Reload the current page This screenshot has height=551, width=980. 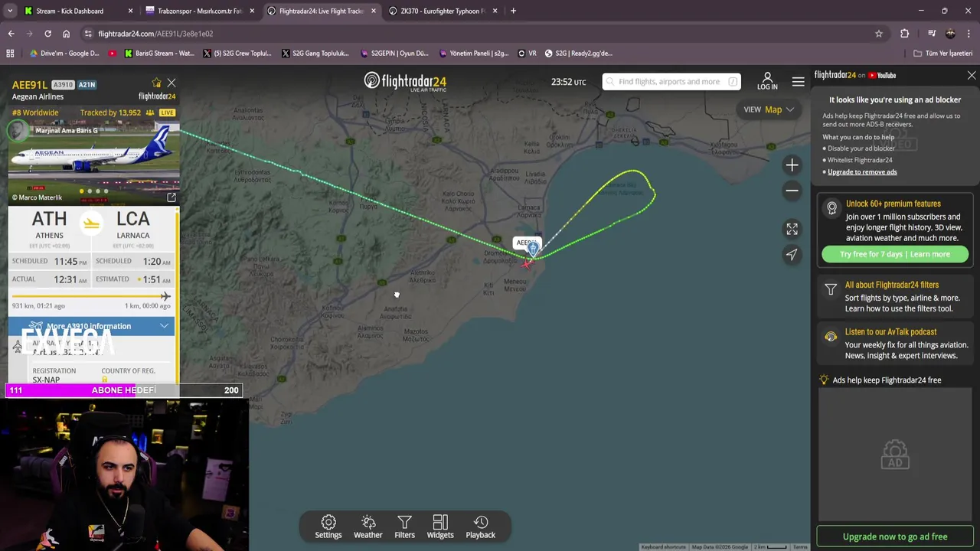(47, 34)
